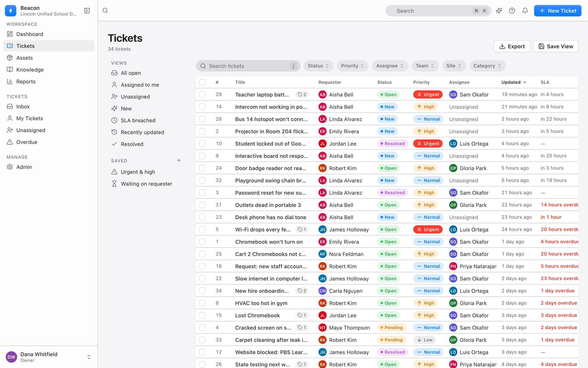Image resolution: width=588 pixels, height=368 pixels.
Task: Open the Assignee filter dropdown
Action: 390,66
